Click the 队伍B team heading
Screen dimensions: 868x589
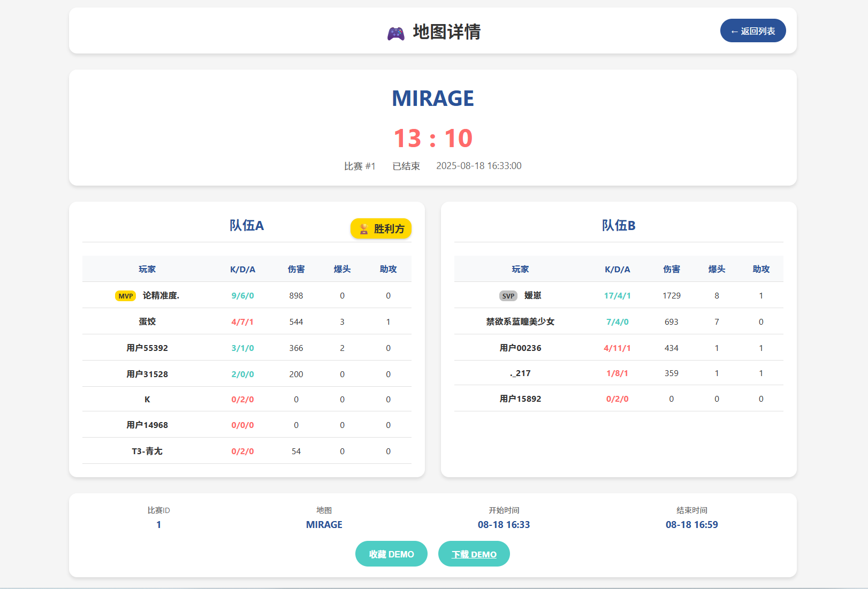(x=619, y=225)
